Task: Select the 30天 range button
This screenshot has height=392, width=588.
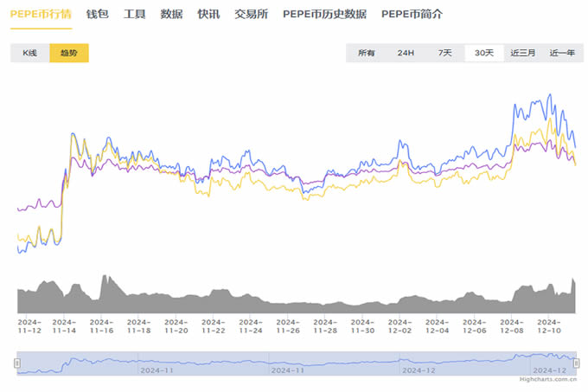Action: (x=484, y=53)
